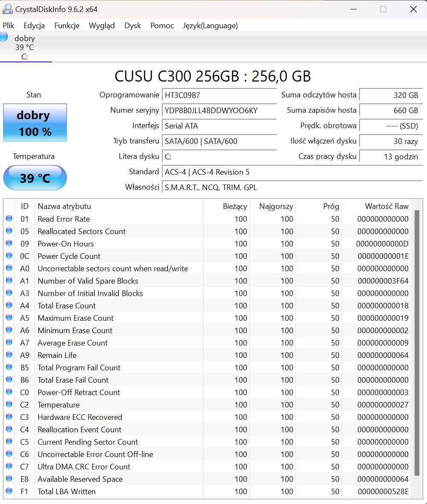Click status orb of Available Reserved Space row
427x504 pixels.
coord(9,478)
